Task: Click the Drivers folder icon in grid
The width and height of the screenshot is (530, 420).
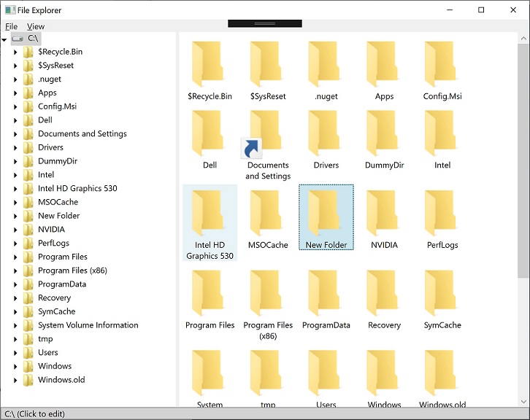Action: point(326,135)
